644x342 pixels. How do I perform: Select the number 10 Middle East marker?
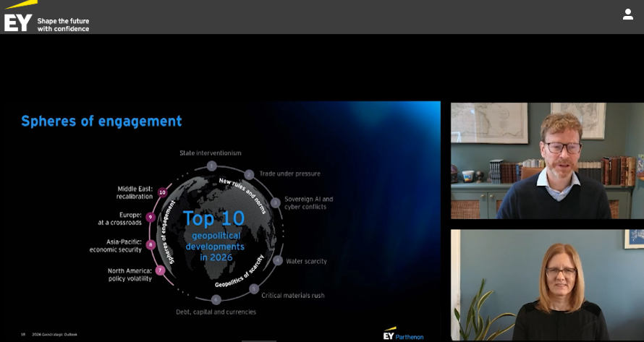point(162,192)
